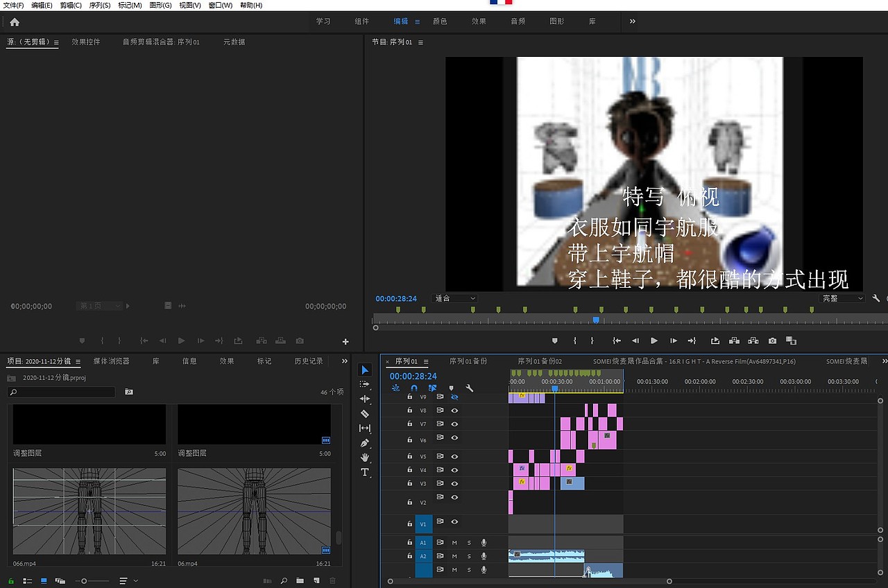The height and width of the screenshot is (588, 888).
Task: Click the Home icon in the workspace bar
Action: 15,21
